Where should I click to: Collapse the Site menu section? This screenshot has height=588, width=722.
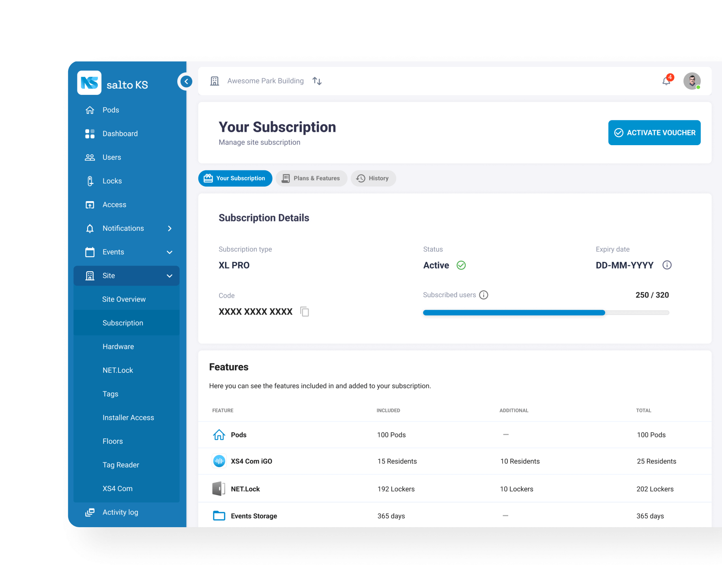[170, 276]
